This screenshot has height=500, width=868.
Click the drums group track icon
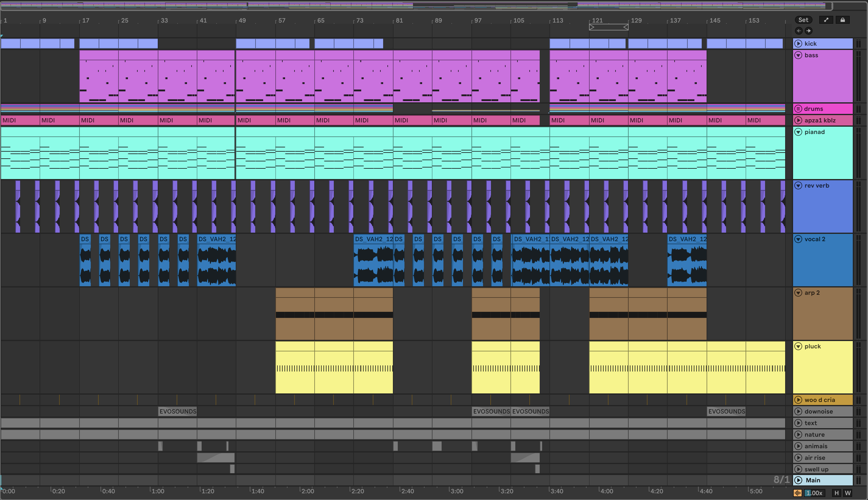point(798,109)
